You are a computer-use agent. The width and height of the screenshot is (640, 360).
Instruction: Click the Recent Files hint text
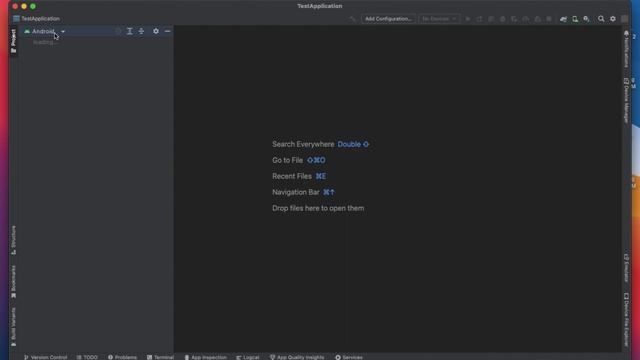(292, 176)
